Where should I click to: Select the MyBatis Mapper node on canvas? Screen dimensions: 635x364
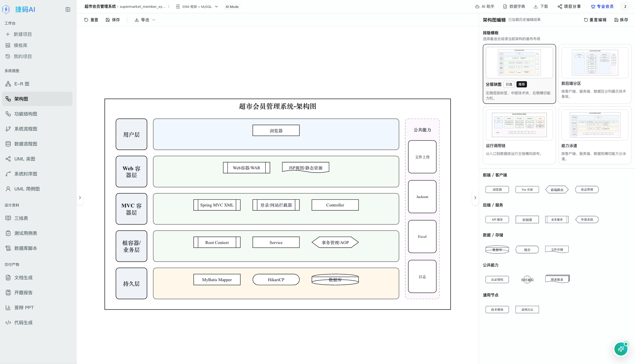pyautogui.click(x=217, y=280)
